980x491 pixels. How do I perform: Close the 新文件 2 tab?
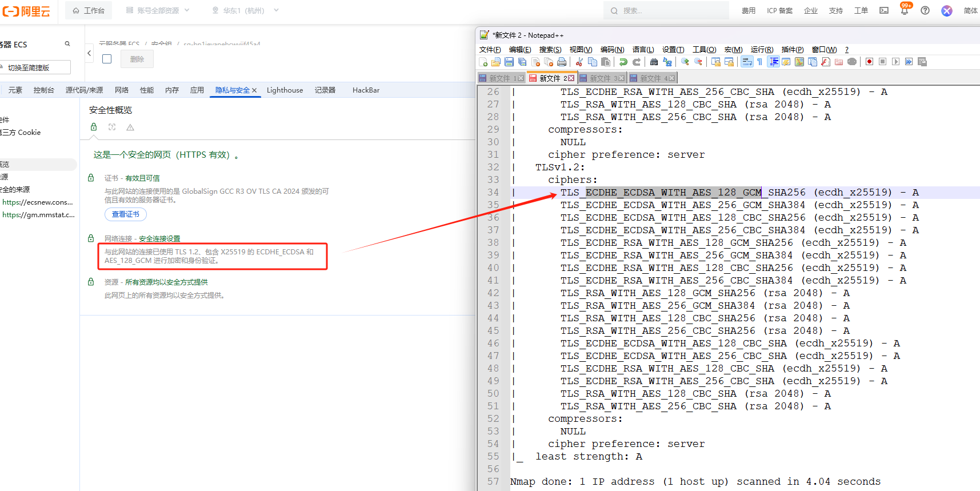[571, 78]
